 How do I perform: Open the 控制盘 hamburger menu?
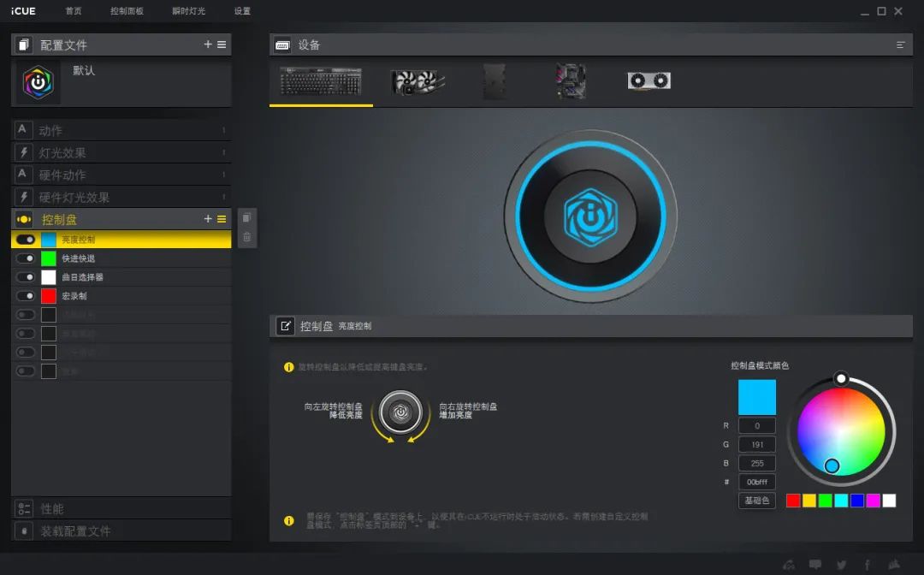[222, 219]
